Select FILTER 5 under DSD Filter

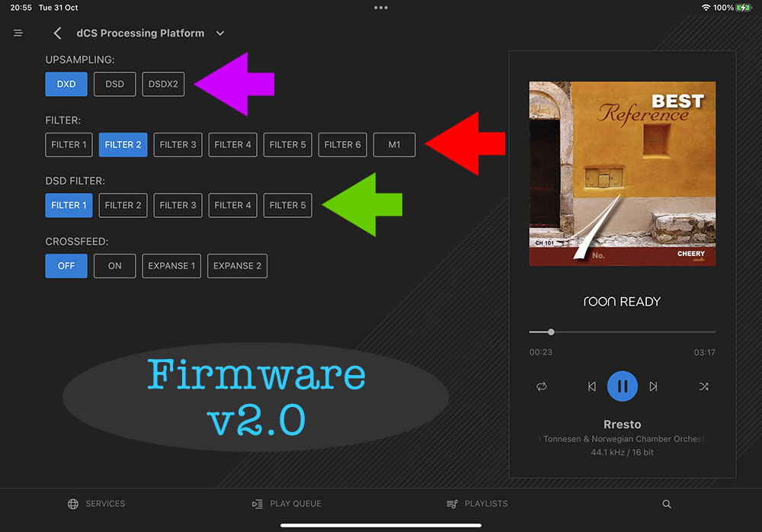[288, 205]
